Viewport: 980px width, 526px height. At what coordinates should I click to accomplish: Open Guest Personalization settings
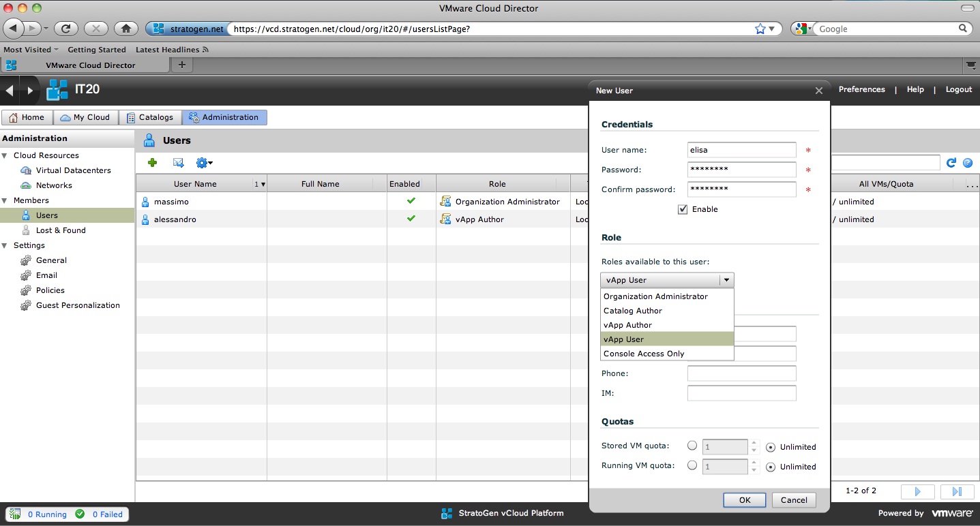(78, 305)
